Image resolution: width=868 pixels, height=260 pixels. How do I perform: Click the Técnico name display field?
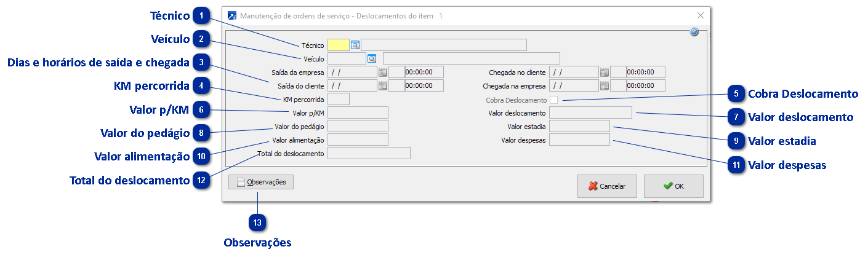coord(444,45)
